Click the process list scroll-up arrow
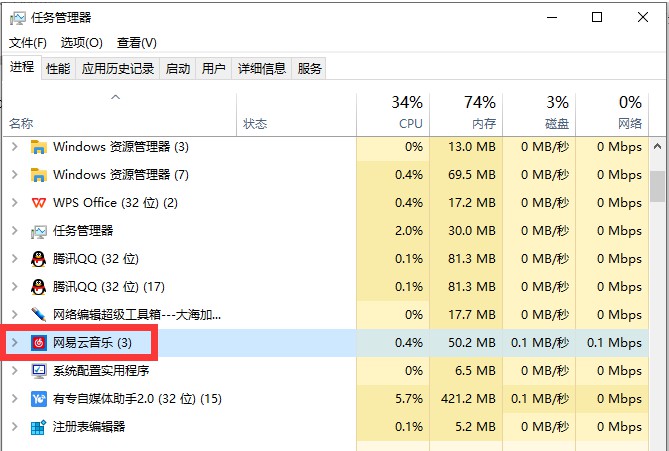The image size is (669, 451). click(657, 147)
